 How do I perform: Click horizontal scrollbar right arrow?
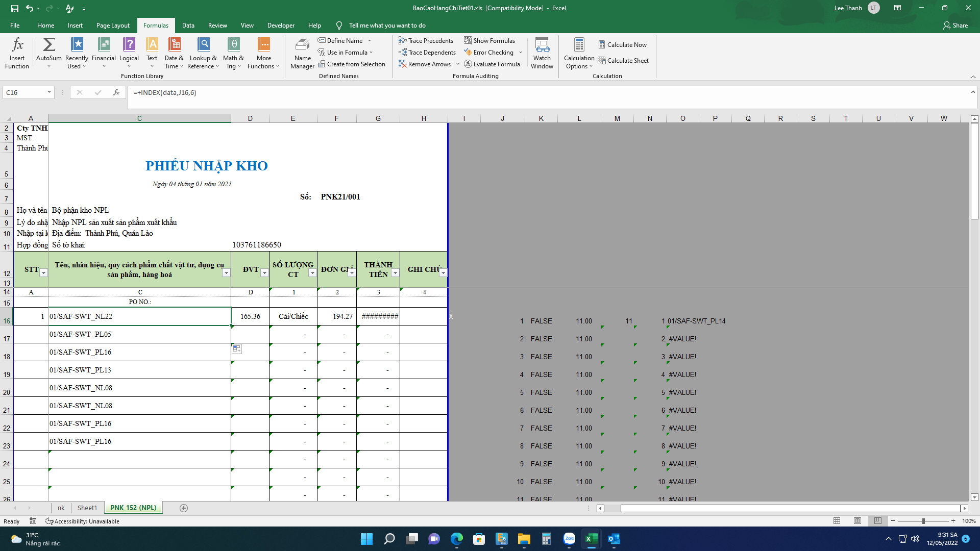964,508
